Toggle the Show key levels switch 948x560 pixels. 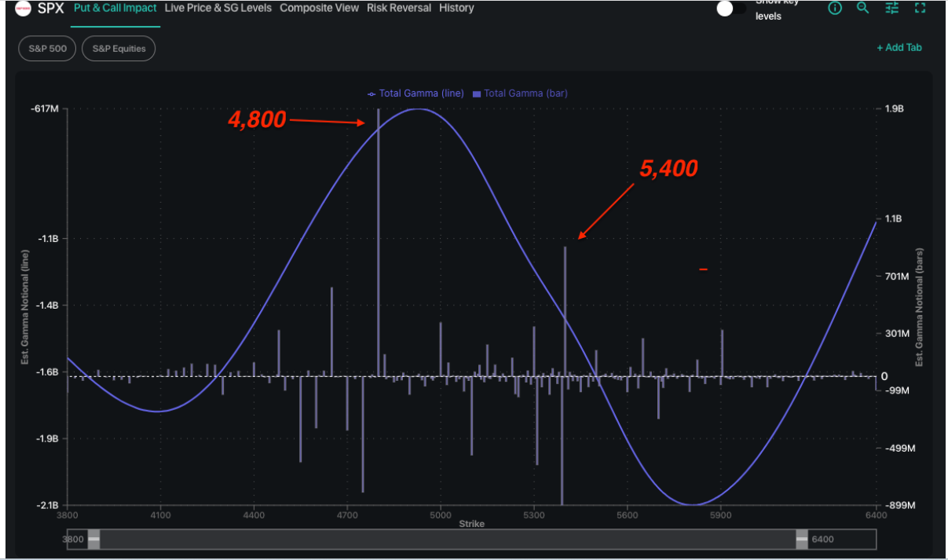coord(731,9)
